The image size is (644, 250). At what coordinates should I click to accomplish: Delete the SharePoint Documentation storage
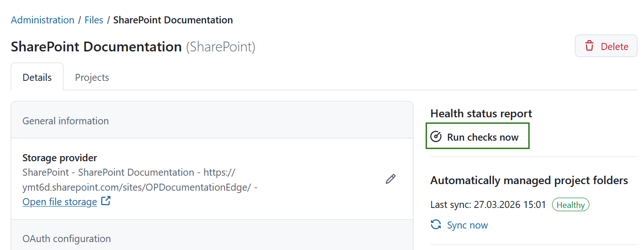(x=606, y=46)
